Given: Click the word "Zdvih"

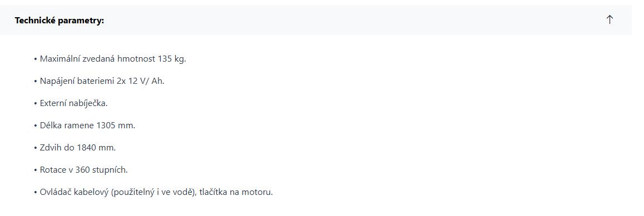Looking at the screenshot, I should coord(51,148).
